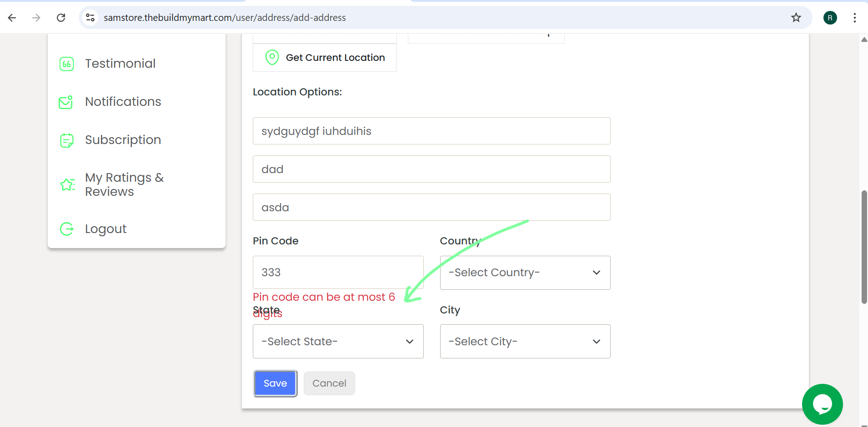Open site information icon in address bar
The image size is (868, 427).
(90, 18)
